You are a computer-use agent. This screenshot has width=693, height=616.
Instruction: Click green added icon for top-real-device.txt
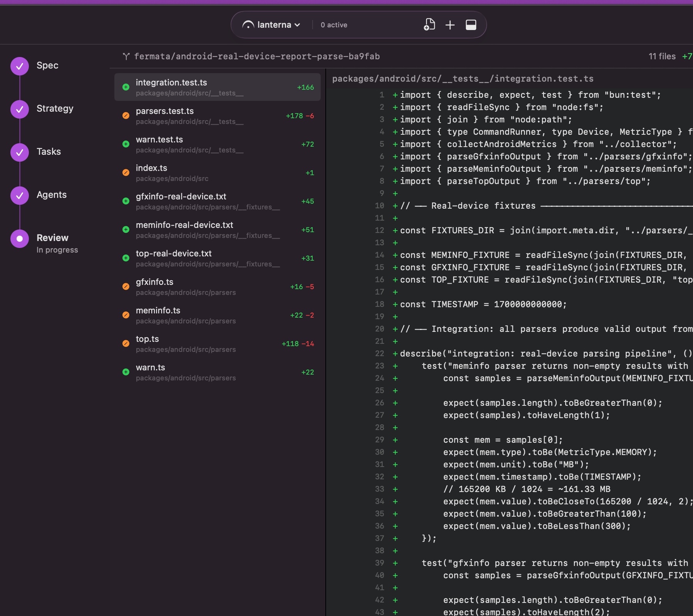point(126,258)
